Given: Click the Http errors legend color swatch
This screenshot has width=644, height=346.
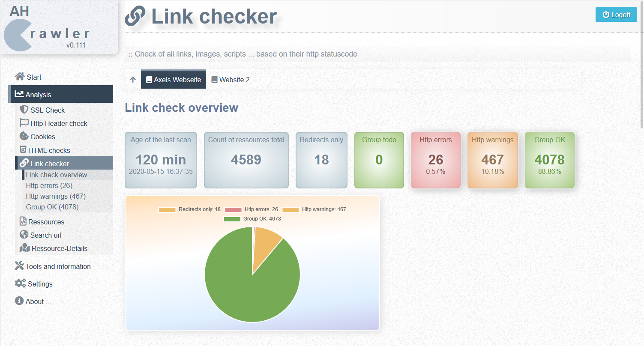Looking at the screenshot, I should (x=233, y=209).
